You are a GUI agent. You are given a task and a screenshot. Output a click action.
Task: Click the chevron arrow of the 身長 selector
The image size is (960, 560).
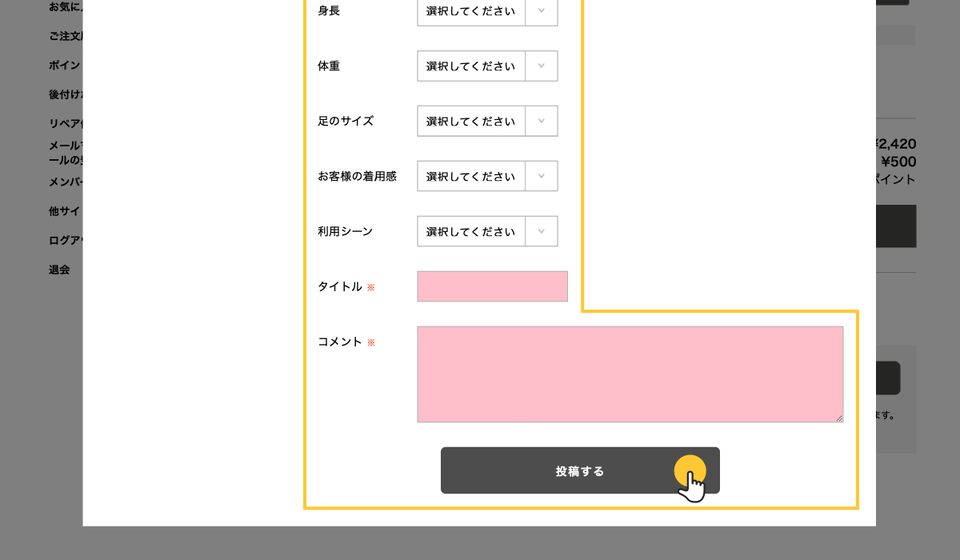541,11
